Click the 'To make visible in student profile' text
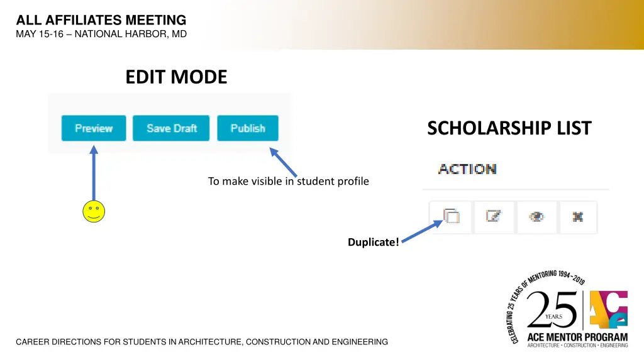644x362 pixels. coord(288,182)
